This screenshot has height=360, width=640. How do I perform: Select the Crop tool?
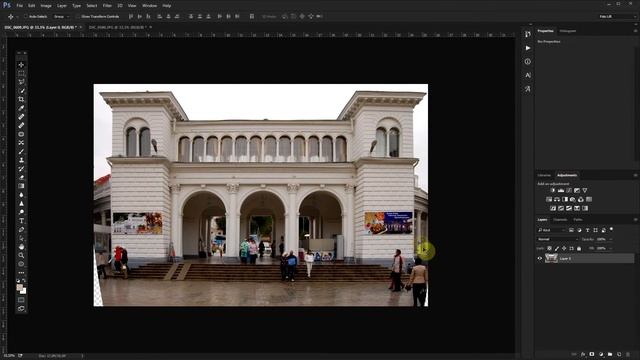coord(21,99)
